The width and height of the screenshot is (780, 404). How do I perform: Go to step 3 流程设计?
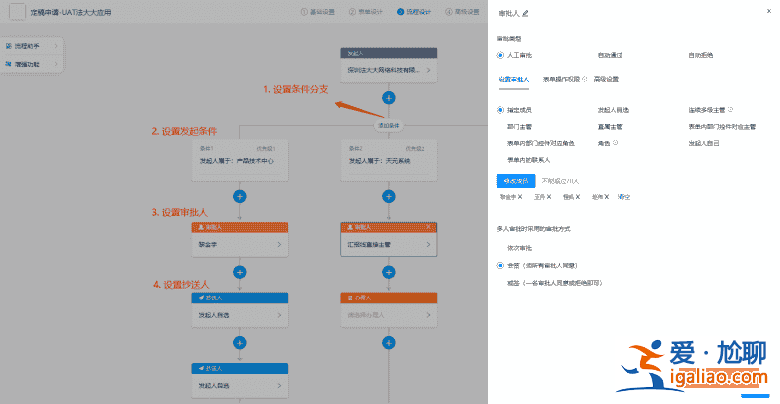tap(414, 11)
